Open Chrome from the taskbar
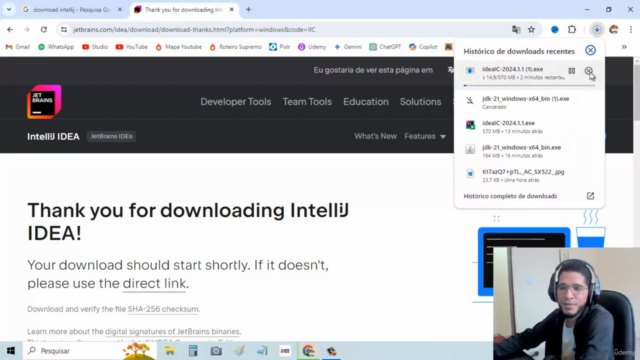The height and width of the screenshot is (360, 640). (x=308, y=351)
